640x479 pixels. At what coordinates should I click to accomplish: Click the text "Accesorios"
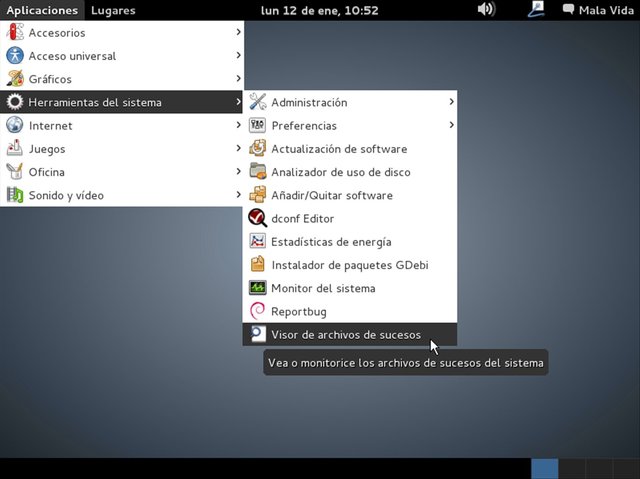57,33
